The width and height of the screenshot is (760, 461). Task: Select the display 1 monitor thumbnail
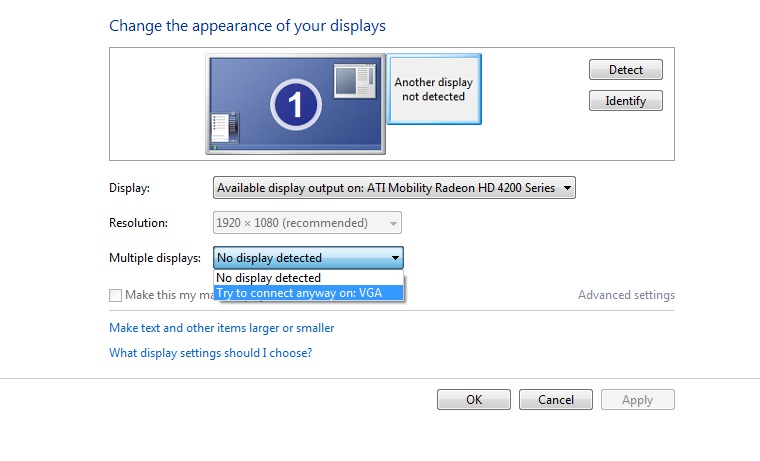tap(295, 104)
